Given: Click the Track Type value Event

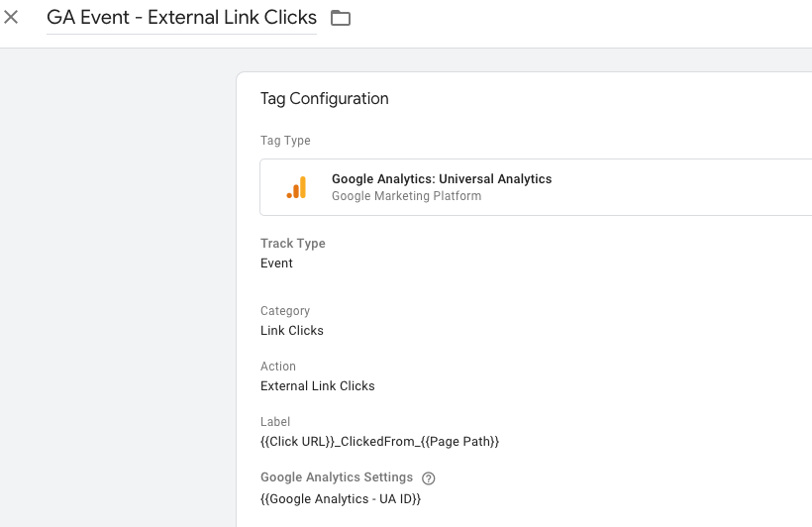Looking at the screenshot, I should [276, 263].
